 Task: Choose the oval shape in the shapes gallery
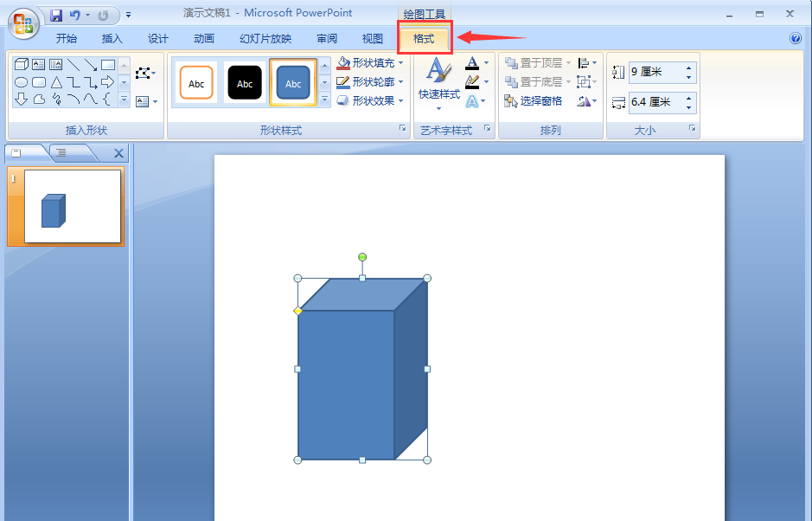click(22, 82)
